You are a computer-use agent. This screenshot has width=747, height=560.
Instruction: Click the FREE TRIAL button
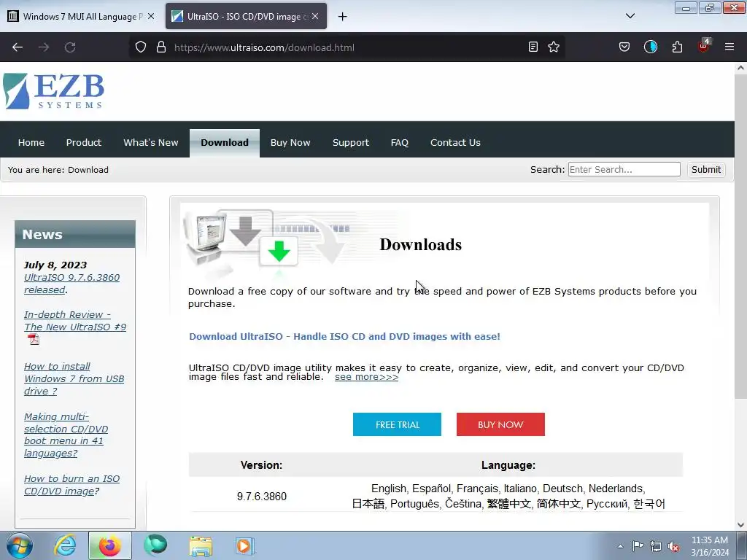[397, 424]
